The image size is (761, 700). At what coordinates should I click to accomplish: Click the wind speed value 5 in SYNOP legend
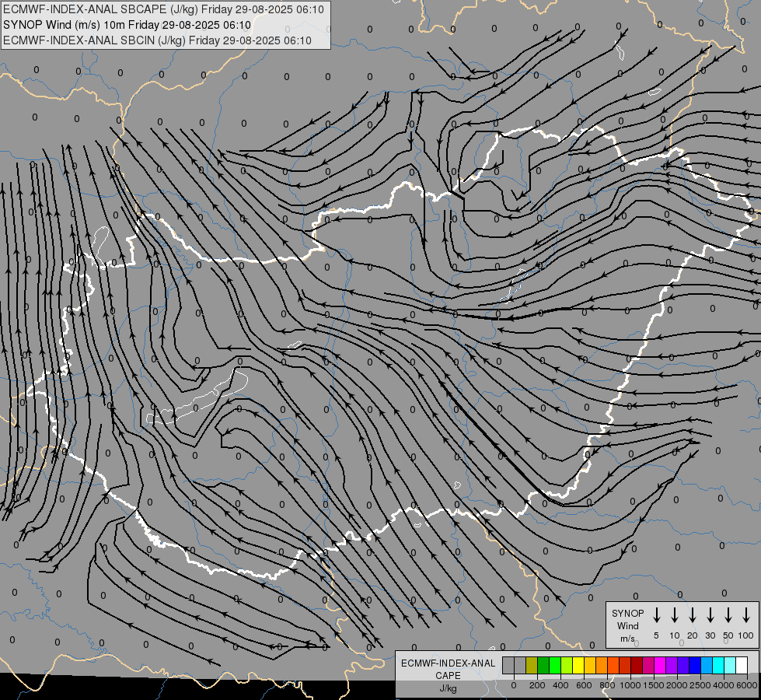tap(656, 635)
